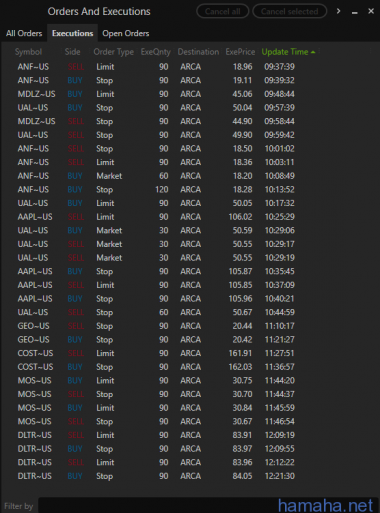This screenshot has width=380, height=513.
Task: Select the ANF buy row with quantity 120
Action: coord(157,189)
